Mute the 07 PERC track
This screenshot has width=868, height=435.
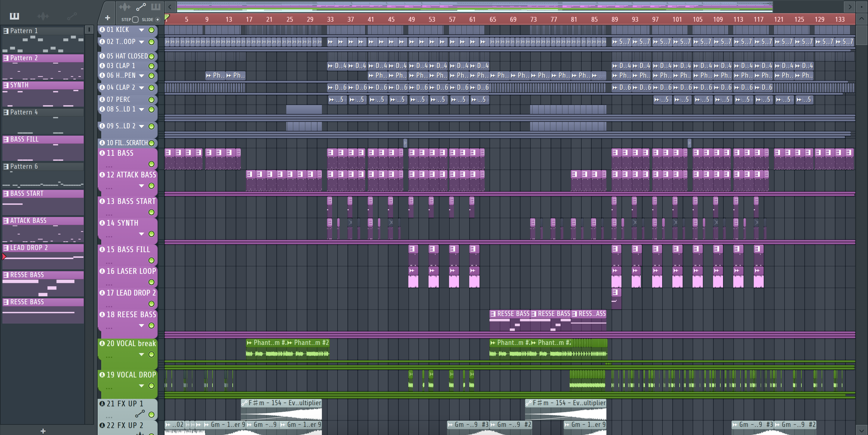tap(152, 100)
